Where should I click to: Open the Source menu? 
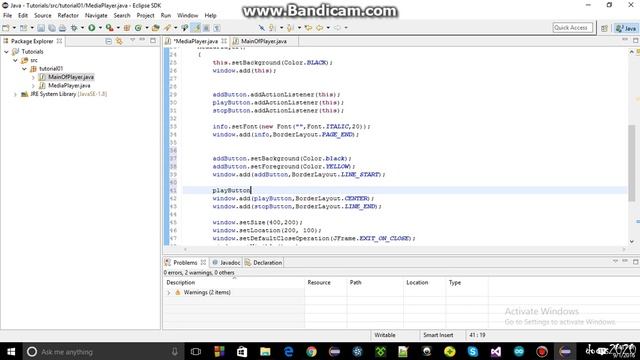pos(42,16)
